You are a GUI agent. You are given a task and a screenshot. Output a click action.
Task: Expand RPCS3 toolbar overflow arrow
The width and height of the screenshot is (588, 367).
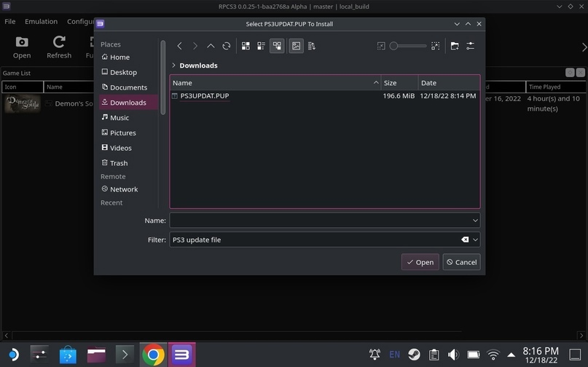[584, 47]
